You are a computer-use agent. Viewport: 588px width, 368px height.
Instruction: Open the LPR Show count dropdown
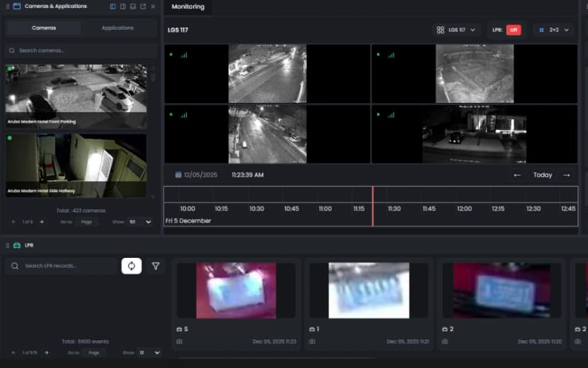coord(149,352)
